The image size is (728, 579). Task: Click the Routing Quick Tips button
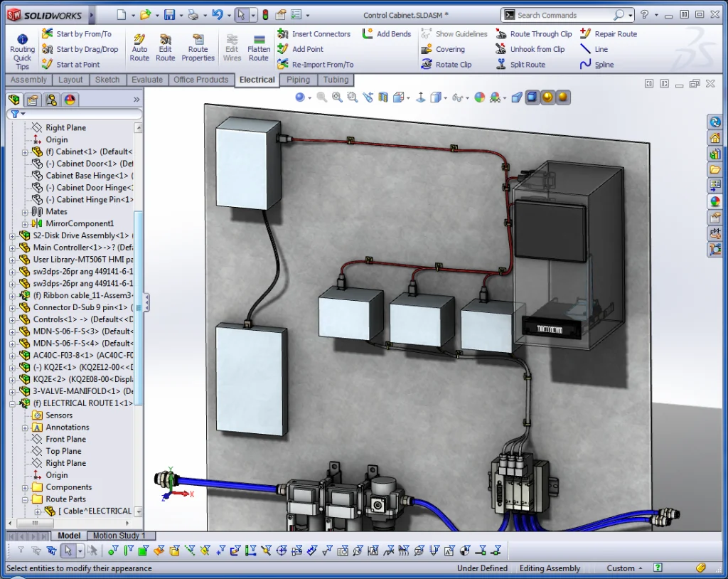click(x=22, y=48)
